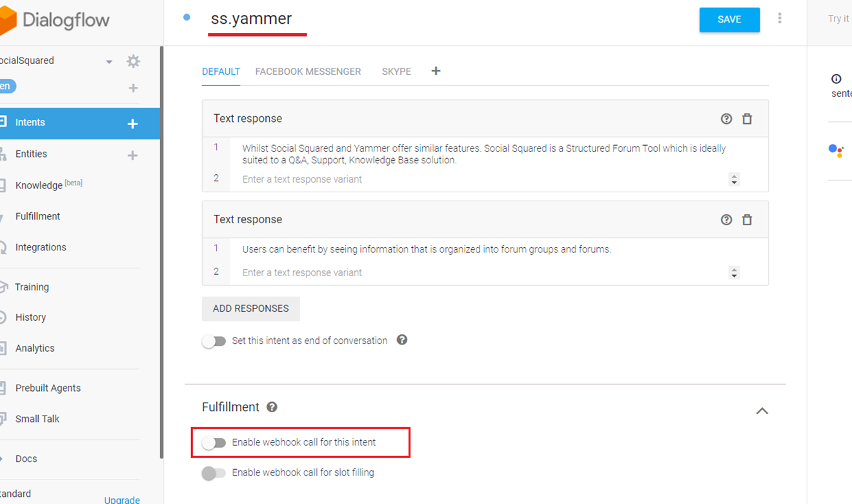The image size is (852, 504).
Task: Open the agent selector dropdown arrow
Action: (x=109, y=62)
